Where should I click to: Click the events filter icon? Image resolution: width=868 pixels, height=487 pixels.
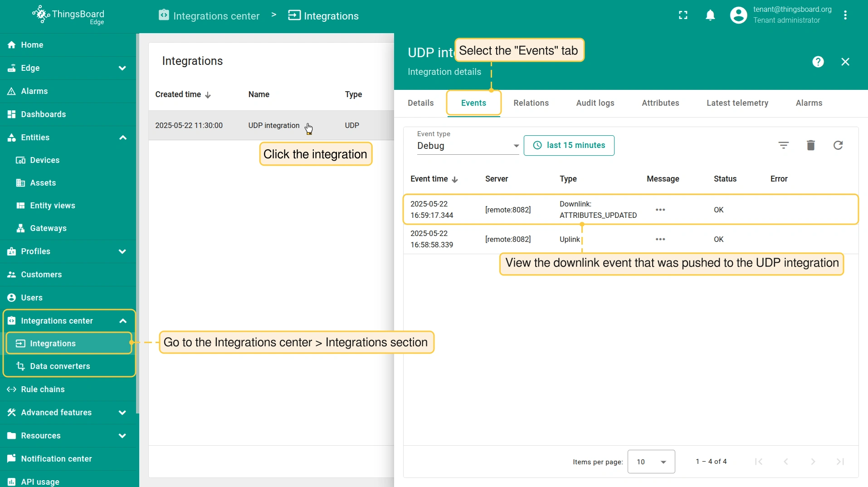click(783, 145)
